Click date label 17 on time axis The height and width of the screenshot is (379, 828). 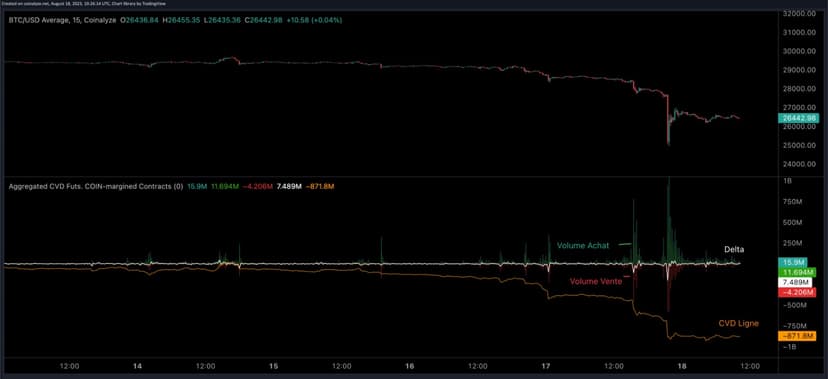(546, 365)
